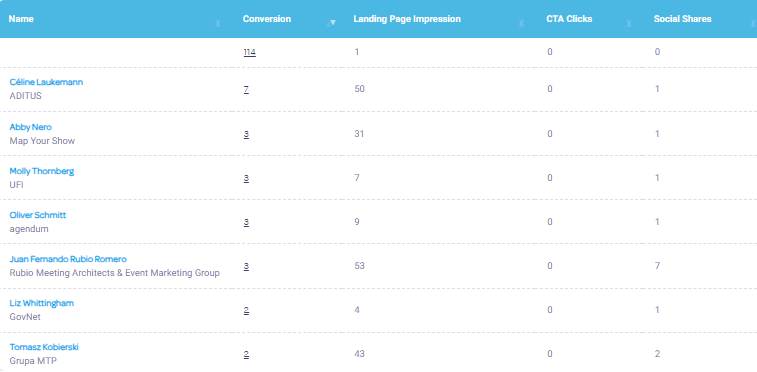Select the agendum company text

coord(29,229)
